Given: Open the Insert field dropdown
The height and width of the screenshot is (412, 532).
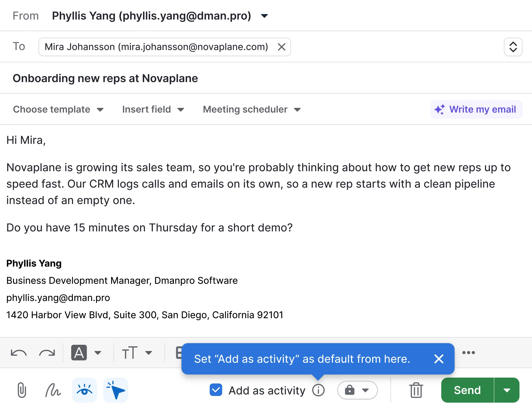Looking at the screenshot, I should [153, 109].
